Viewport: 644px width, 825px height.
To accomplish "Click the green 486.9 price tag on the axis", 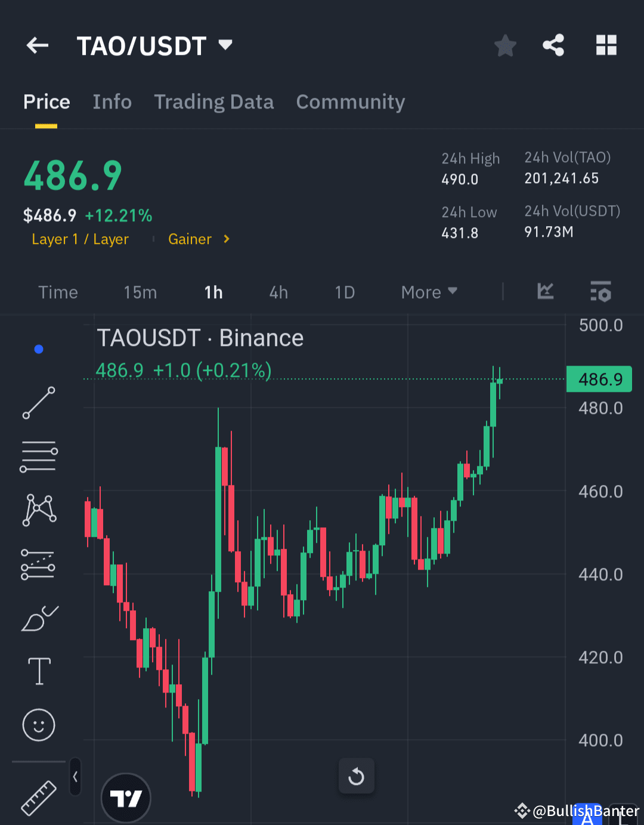I will point(599,379).
